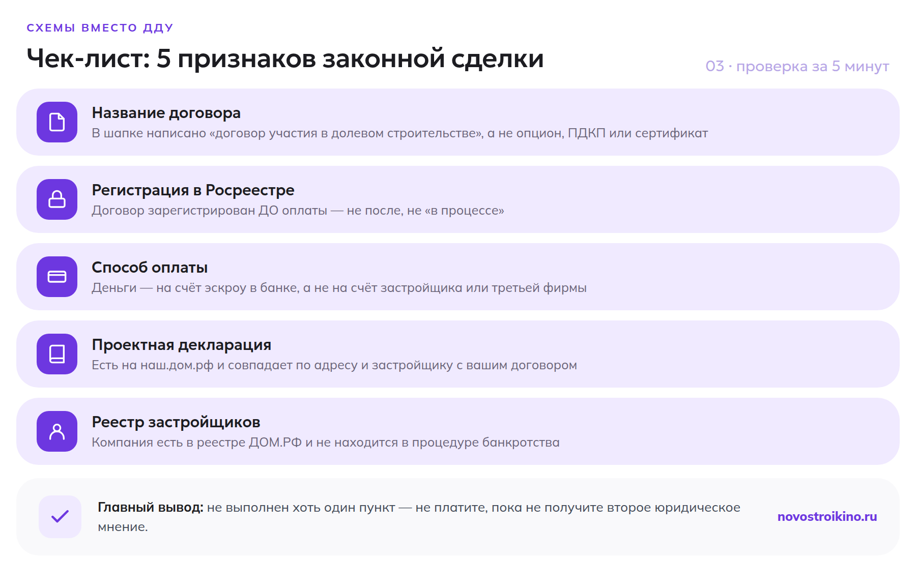
Task: Click the description Компания есть в реестре ДОМ.РФ
Action: coord(326,443)
